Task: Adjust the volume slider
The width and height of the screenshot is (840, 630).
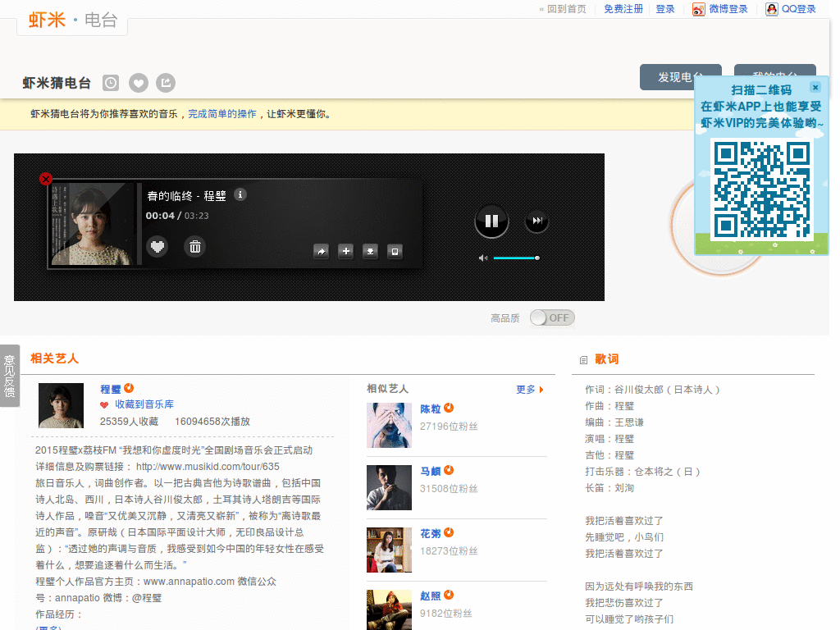Action: pyautogui.click(x=517, y=258)
